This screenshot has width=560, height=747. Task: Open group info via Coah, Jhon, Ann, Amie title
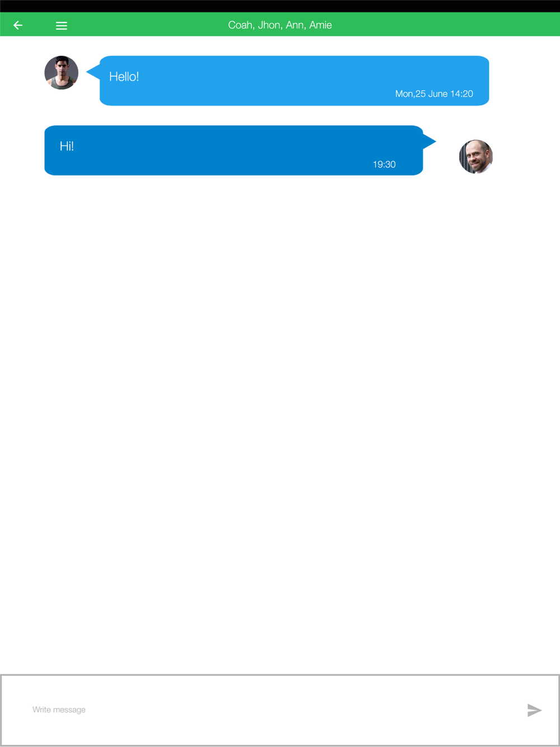tap(280, 25)
